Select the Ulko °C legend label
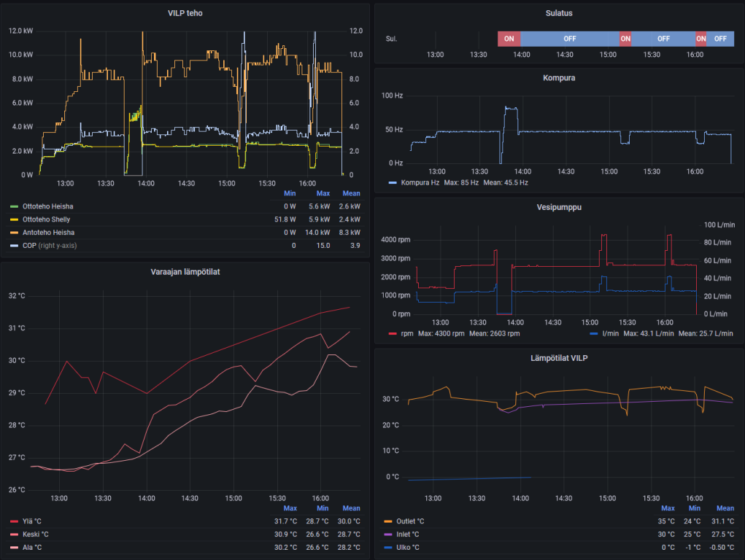This screenshot has width=745, height=560. [407, 548]
